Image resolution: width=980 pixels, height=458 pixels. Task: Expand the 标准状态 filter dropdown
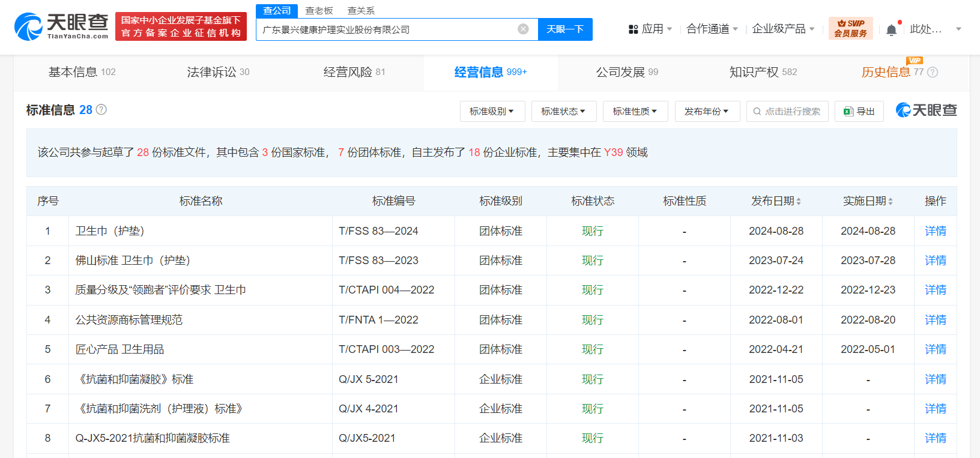(x=563, y=112)
